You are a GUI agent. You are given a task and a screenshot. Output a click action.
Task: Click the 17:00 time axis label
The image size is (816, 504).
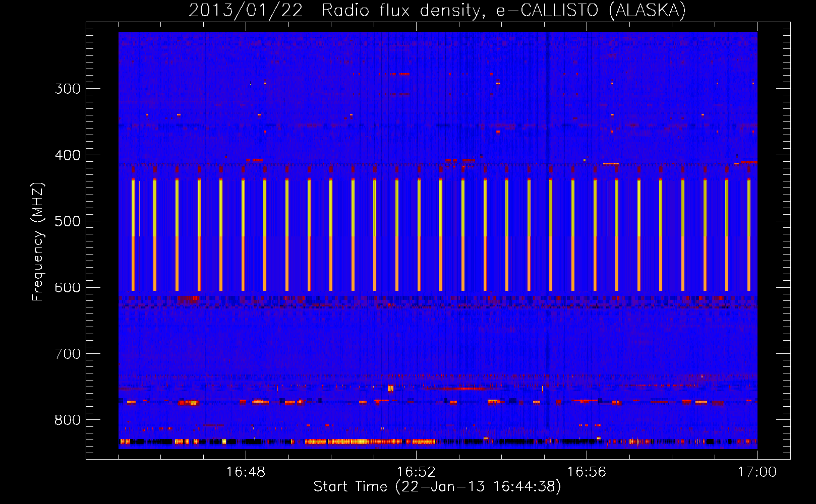(757, 472)
